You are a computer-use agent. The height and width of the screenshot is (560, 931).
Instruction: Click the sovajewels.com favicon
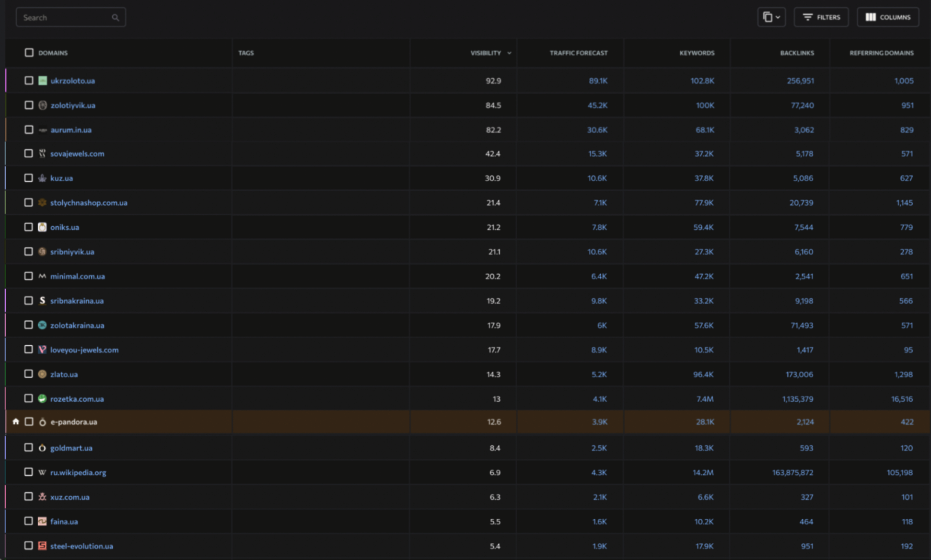tap(42, 153)
